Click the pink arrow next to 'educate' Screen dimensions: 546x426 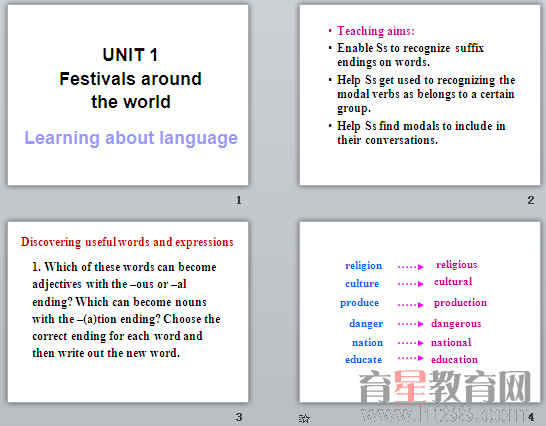(411, 358)
